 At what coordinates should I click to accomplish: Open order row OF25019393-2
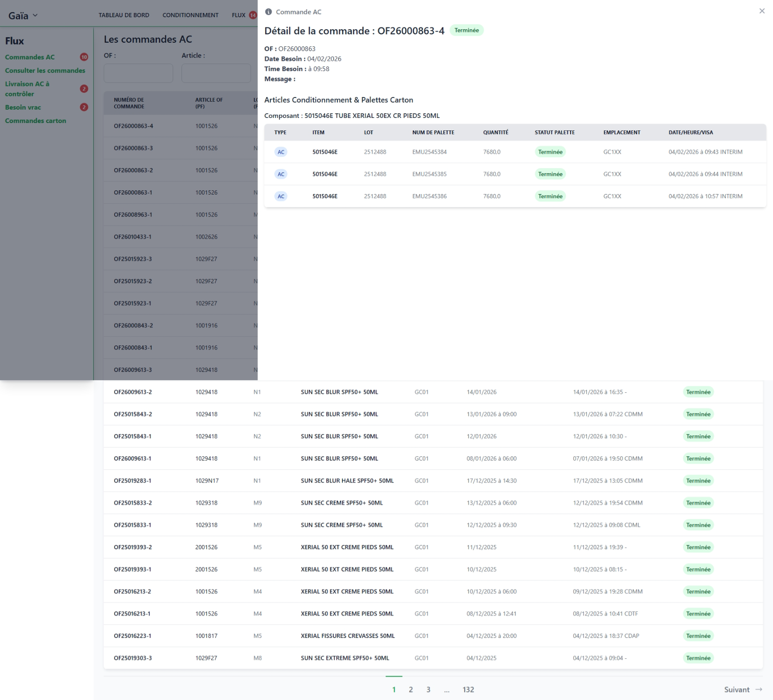point(433,547)
